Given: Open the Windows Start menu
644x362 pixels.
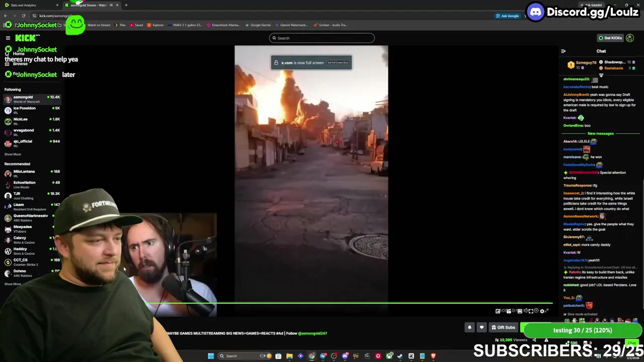Looking at the screenshot, I should tap(211, 356).
